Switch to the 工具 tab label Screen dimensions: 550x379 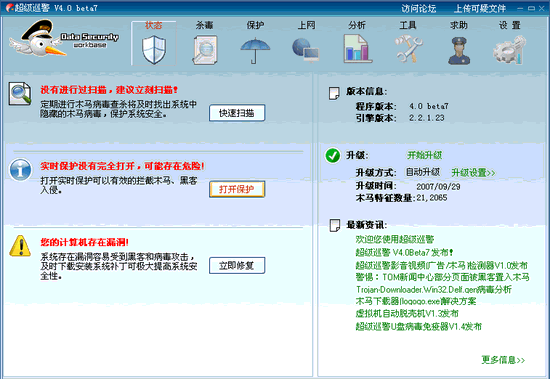408,25
